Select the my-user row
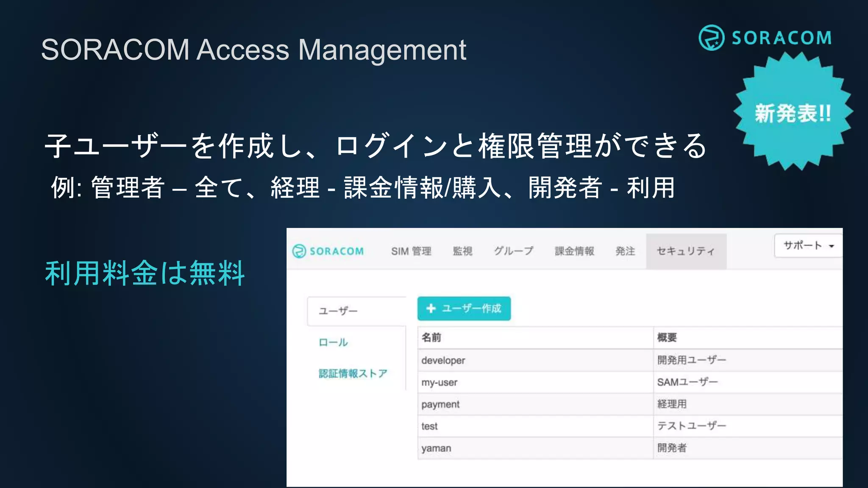868x488 pixels. tap(630, 383)
